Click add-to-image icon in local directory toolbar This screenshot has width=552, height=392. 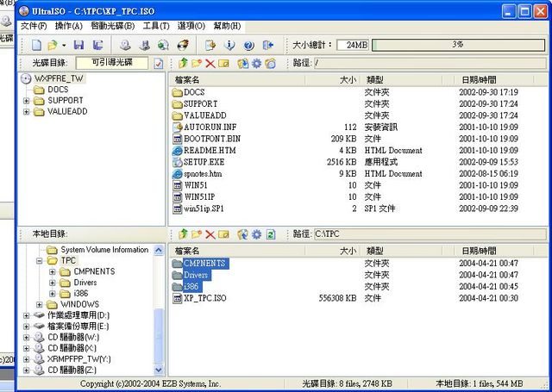[x=243, y=234]
